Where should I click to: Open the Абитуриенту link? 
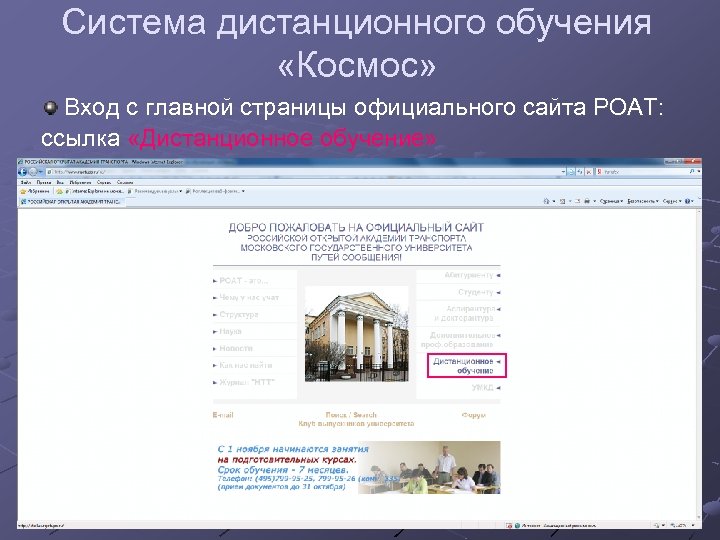[x=468, y=275]
